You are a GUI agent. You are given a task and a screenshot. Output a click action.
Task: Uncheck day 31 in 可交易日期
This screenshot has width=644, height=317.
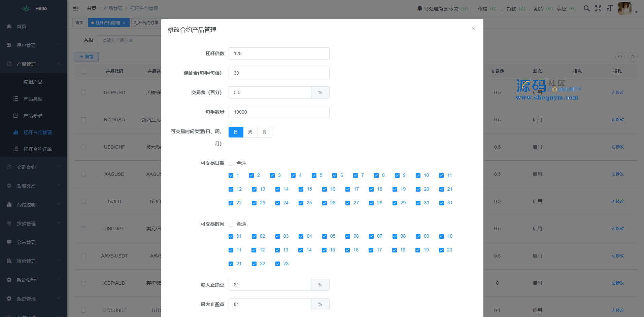(x=442, y=203)
